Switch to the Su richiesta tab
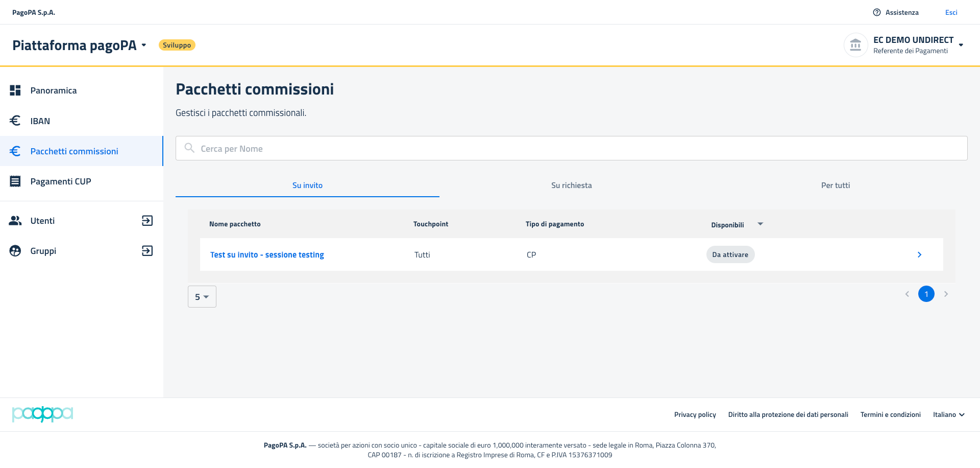The image size is (980, 468). pyautogui.click(x=571, y=185)
